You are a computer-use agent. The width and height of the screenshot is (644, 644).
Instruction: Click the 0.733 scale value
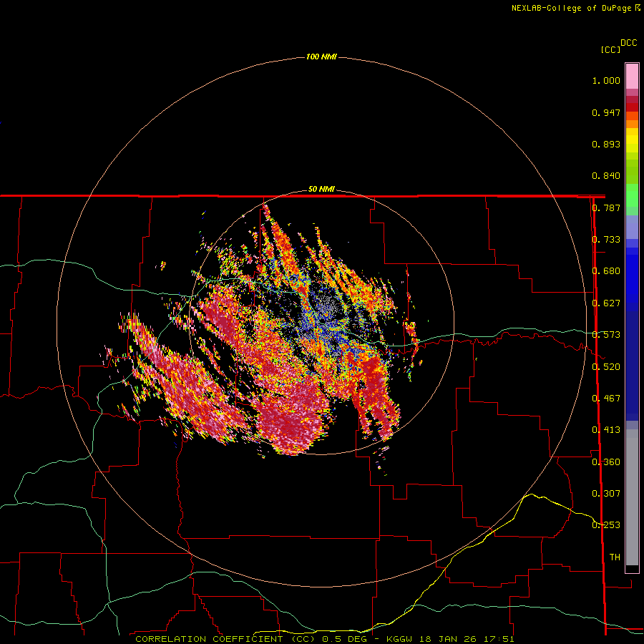click(606, 240)
